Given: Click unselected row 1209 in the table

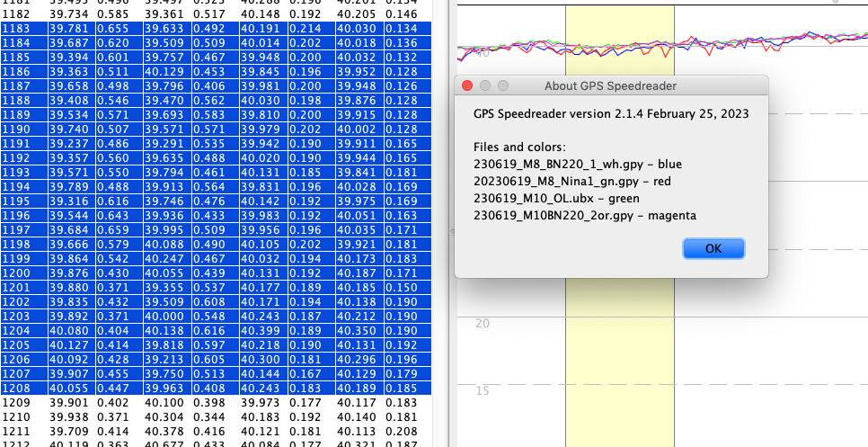Looking at the screenshot, I should (x=15, y=404).
